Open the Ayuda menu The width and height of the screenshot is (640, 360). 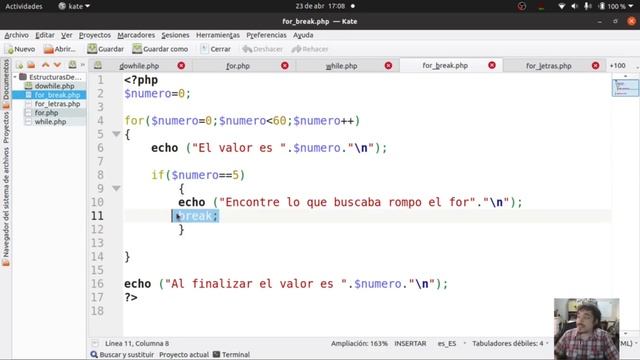click(303, 35)
